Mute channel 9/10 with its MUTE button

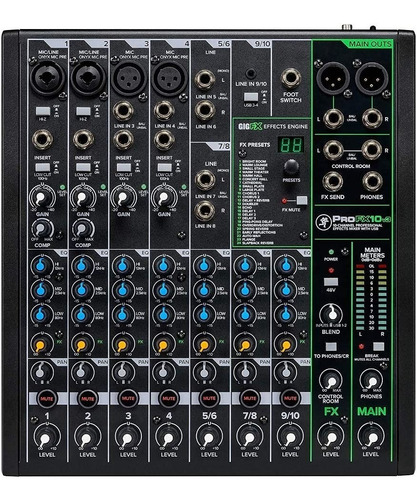coord(290,398)
